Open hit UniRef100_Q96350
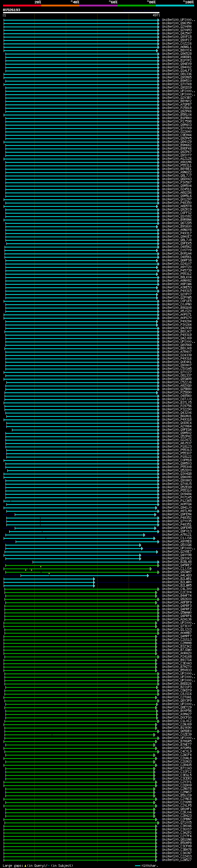The image size is (197, 868). pyautogui.click(x=176, y=23)
